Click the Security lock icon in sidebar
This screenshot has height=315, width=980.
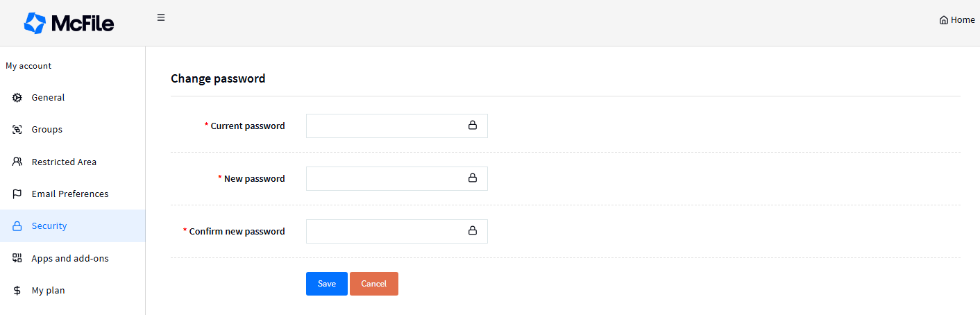pyautogui.click(x=17, y=226)
